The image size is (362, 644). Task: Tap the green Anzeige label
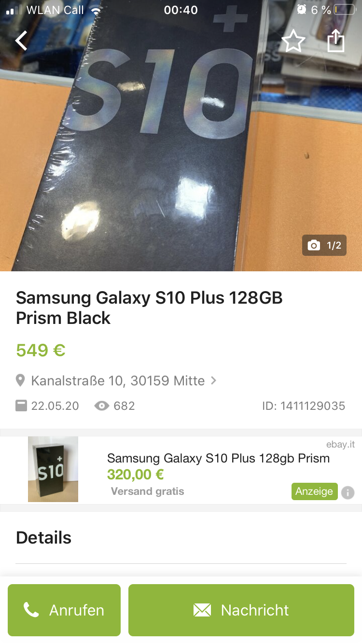tap(314, 491)
